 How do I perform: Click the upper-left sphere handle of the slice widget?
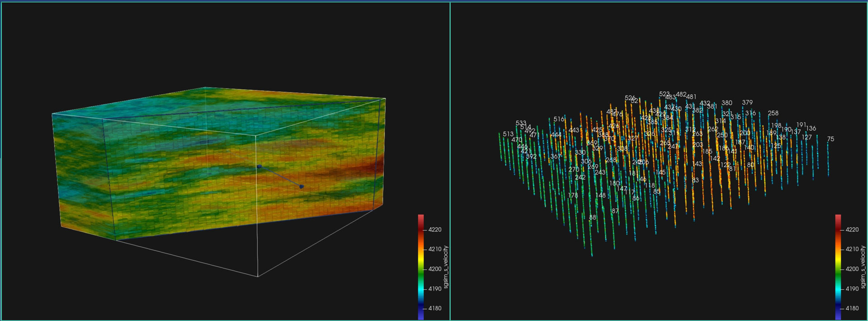click(259, 167)
